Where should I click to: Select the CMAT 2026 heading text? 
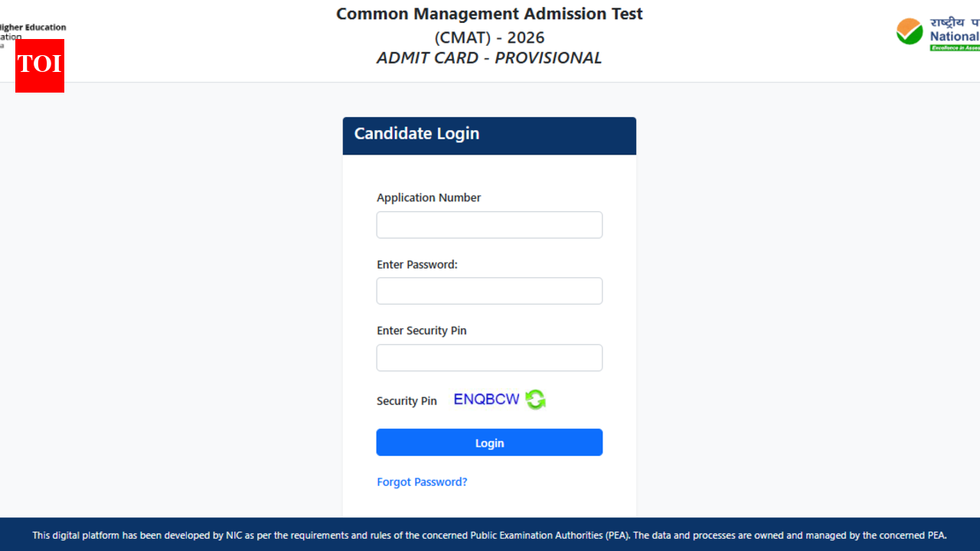489,37
